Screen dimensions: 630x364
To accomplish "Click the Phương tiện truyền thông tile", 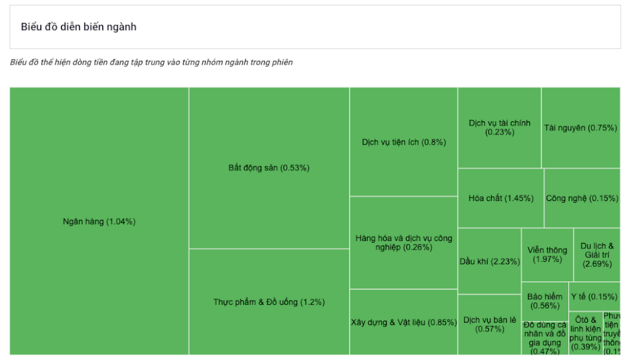I will [x=612, y=333].
